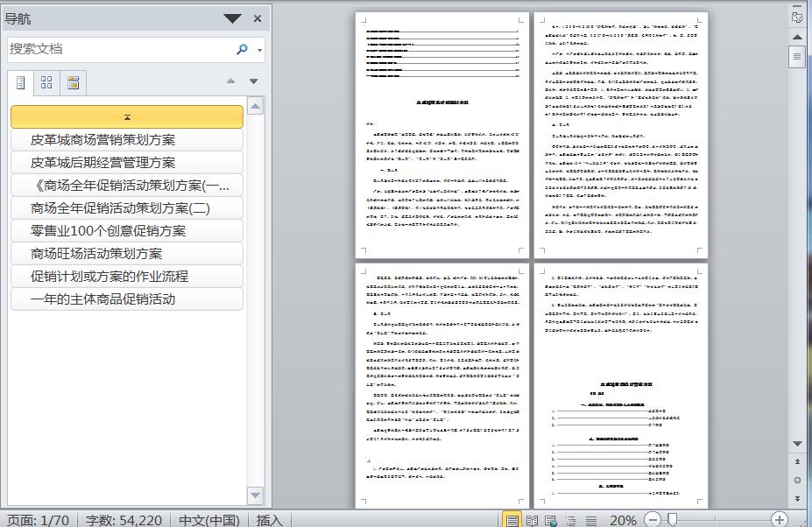This screenshot has height=527, width=812.
Task: Click the zoom slider handle
Action: [672, 520]
